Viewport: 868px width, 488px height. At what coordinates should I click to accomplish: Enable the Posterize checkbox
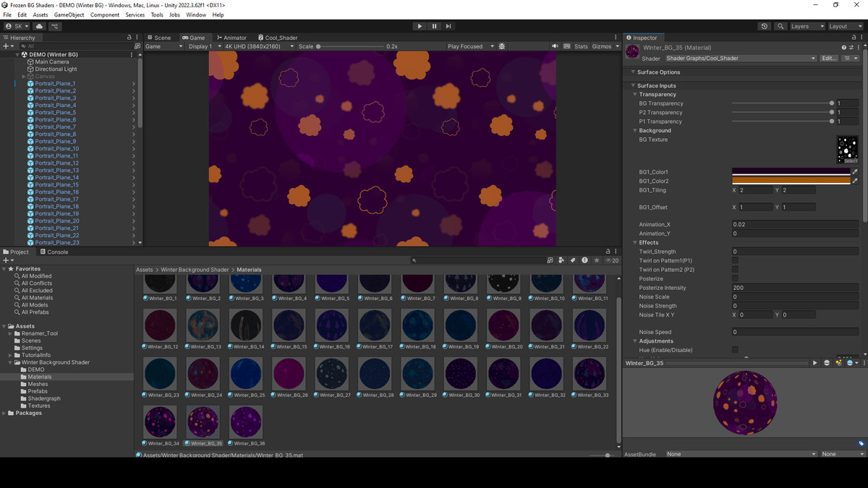coord(735,278)
